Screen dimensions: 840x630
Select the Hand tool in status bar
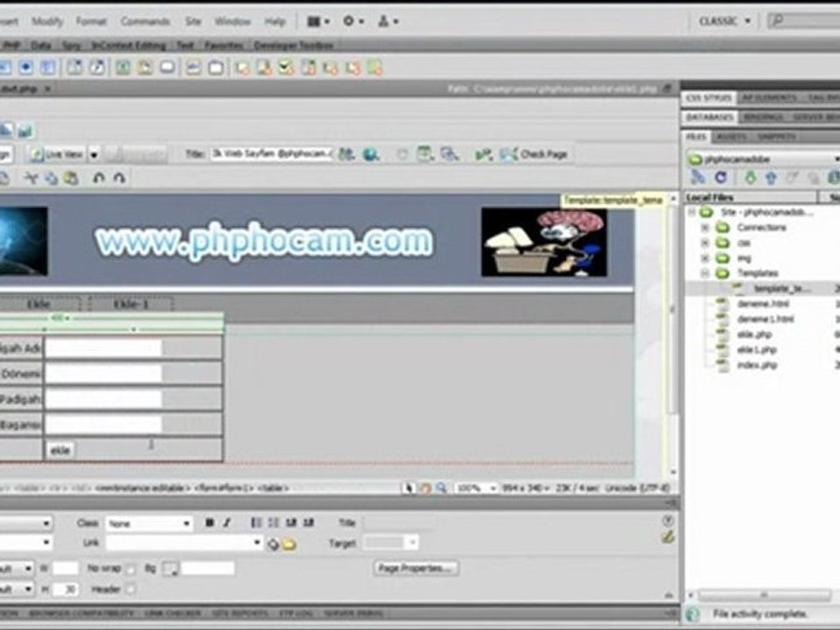(425, 488)
